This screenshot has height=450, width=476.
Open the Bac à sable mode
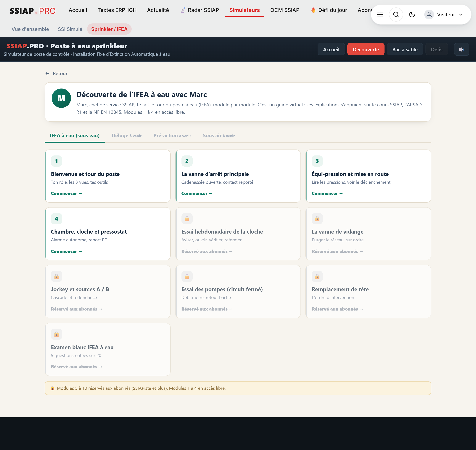tap(405, 49)
